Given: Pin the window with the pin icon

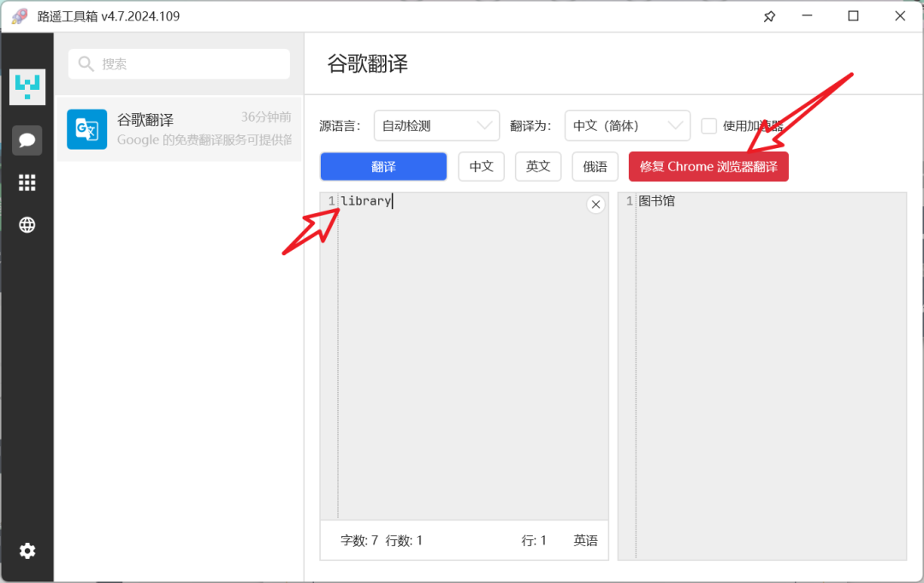Looking at the screenshot, I should (769, 16).
